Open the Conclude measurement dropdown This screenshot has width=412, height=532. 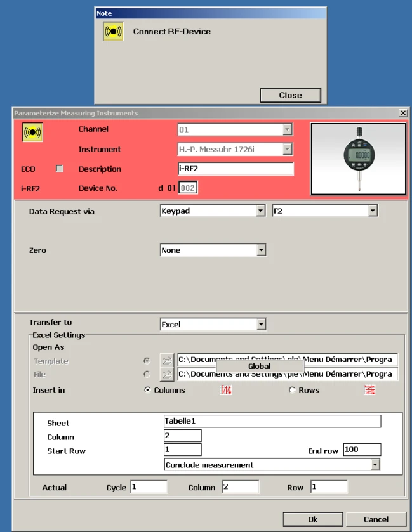point(375,465)
